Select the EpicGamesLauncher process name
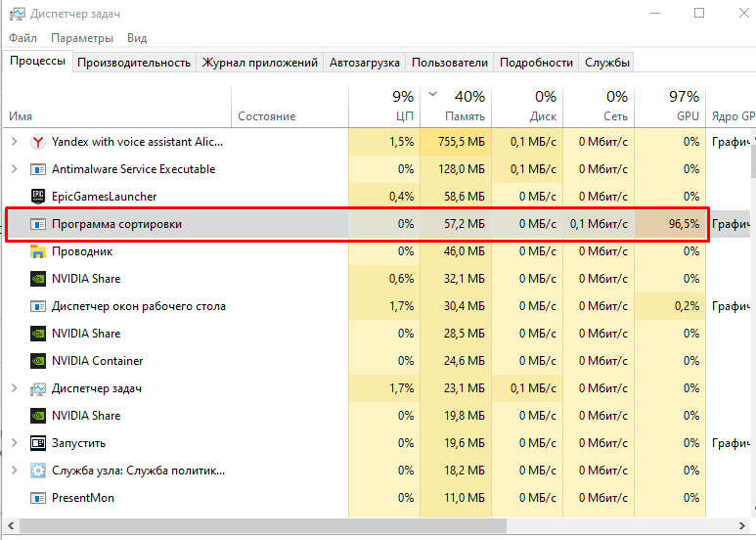 point(104,197)
